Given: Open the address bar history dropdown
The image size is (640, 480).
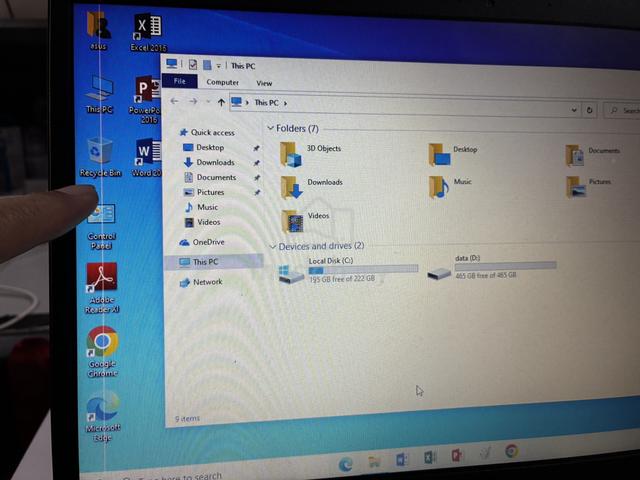Looking at the screenshot, I should [x=574, y=110].
